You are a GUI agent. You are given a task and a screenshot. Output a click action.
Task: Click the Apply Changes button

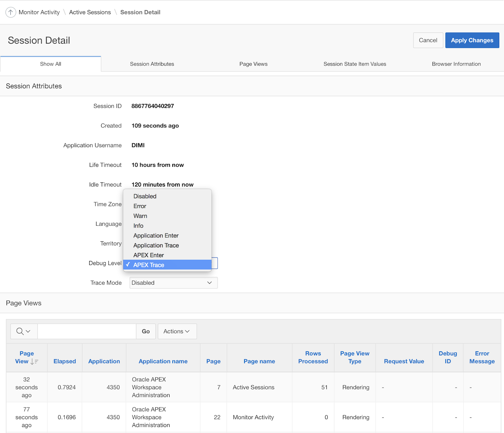472,40
